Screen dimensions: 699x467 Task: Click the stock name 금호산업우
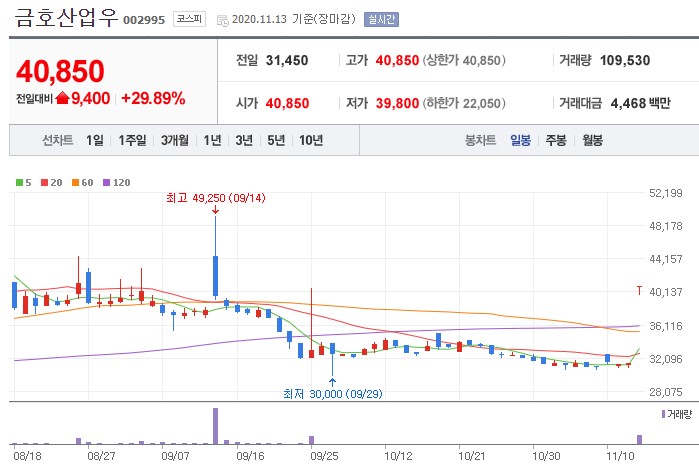pos(66,18)
